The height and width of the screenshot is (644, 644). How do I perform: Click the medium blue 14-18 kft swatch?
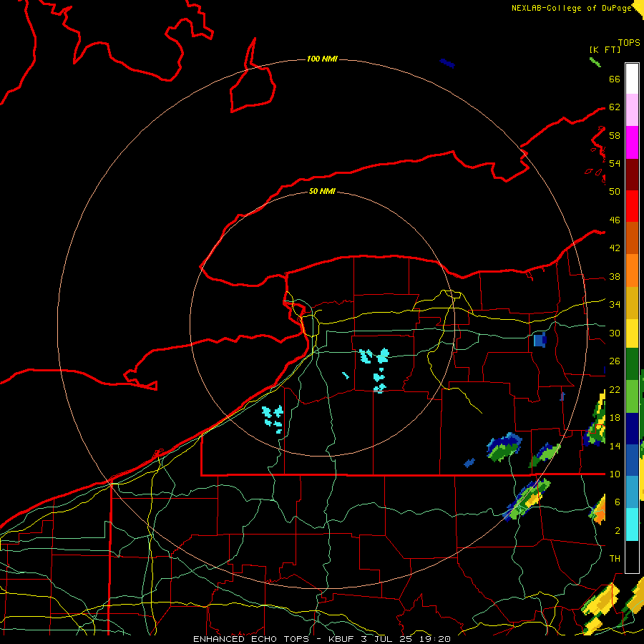point(632,459)
